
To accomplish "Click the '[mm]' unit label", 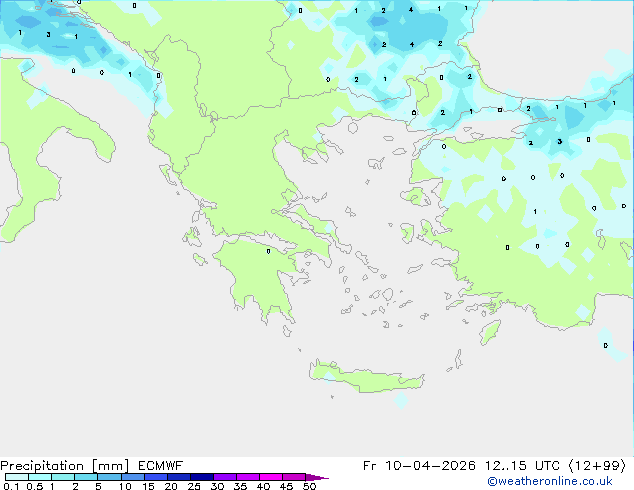I will (x=111, y=466).
